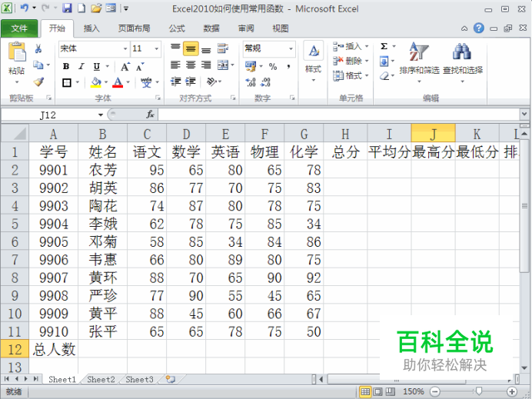Open fill color dropdown arrow
This screenshot has width=532, height=399.
106,82
